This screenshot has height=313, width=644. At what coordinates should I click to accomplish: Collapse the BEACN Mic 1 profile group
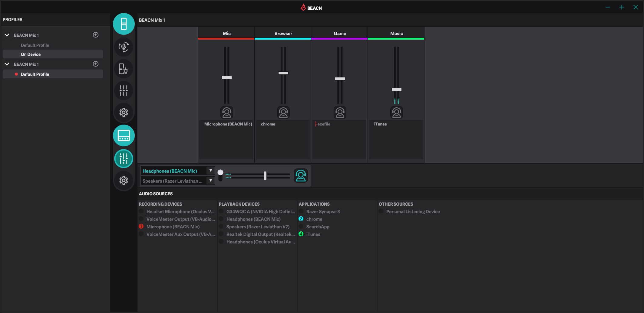pos(7,35)
